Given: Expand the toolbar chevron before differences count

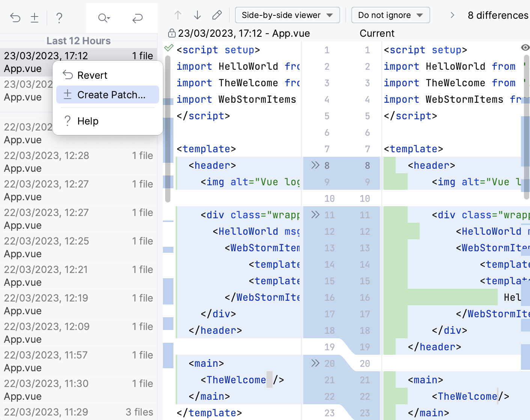Looking at the screenshot, I should pos(452,15).
